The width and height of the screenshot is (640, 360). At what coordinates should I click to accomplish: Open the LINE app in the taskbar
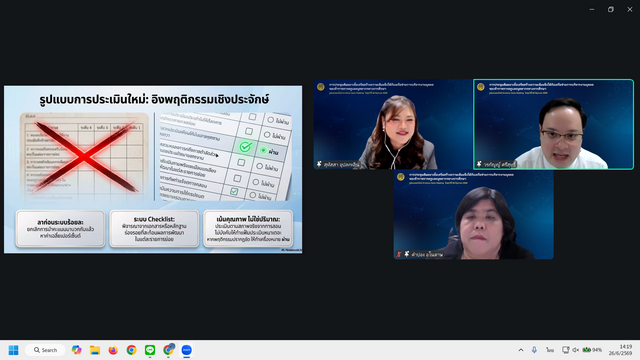[x=150, y=350]
